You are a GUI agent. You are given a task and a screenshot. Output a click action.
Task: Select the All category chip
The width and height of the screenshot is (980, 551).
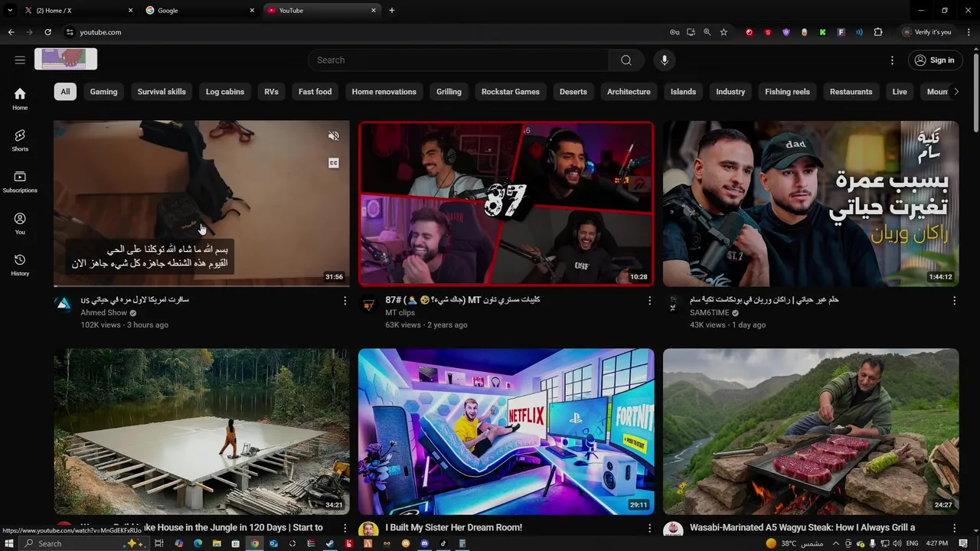(65, 92)
